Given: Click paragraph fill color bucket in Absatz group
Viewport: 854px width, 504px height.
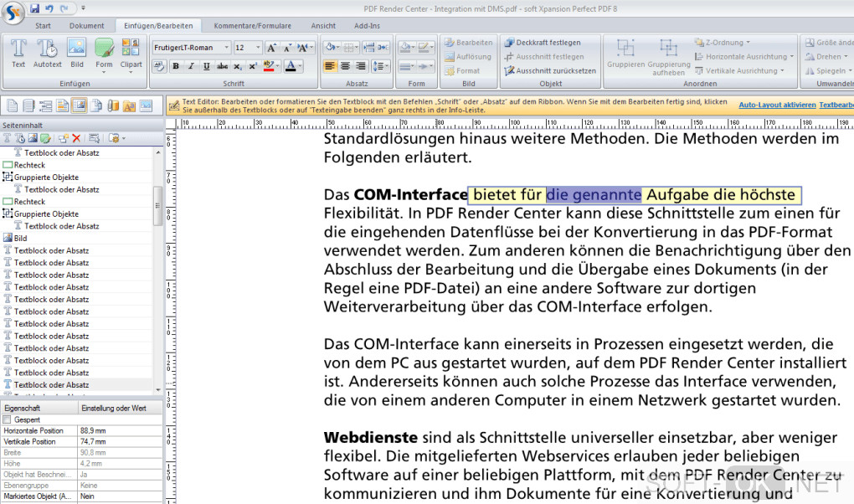Looking at the screenshot, I should coord(330,48).
